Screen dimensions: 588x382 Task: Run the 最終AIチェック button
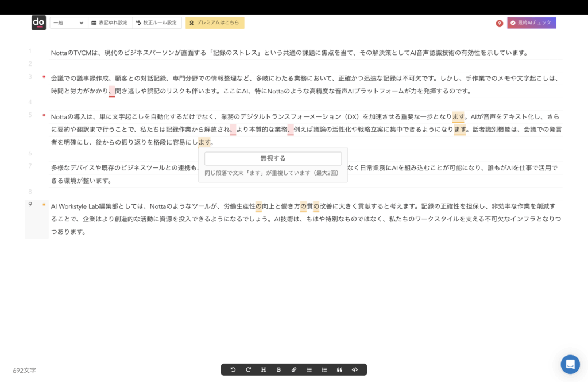click(531, 23)
